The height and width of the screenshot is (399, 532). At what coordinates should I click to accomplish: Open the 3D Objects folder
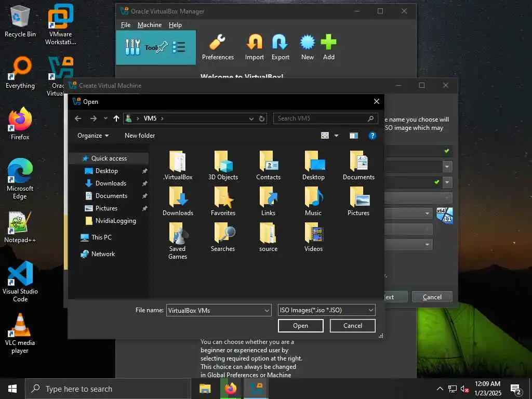[x=223, y=165]
